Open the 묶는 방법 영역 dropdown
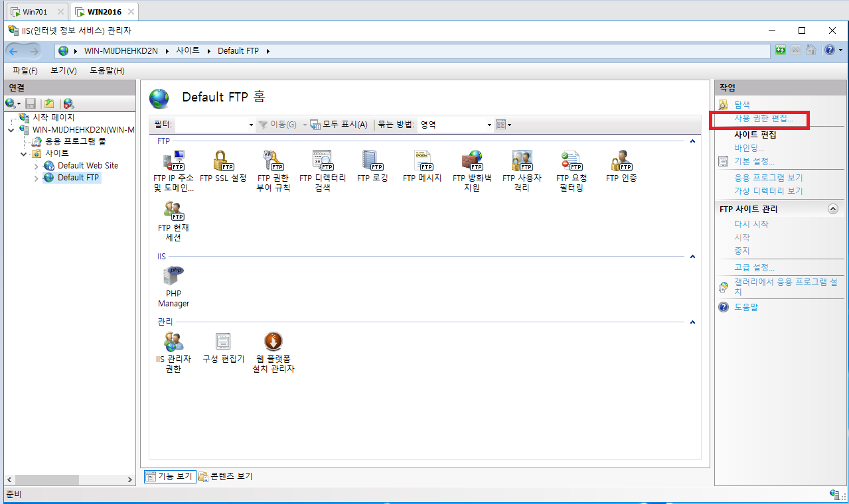The image size is (849, 504). [489, 125]
